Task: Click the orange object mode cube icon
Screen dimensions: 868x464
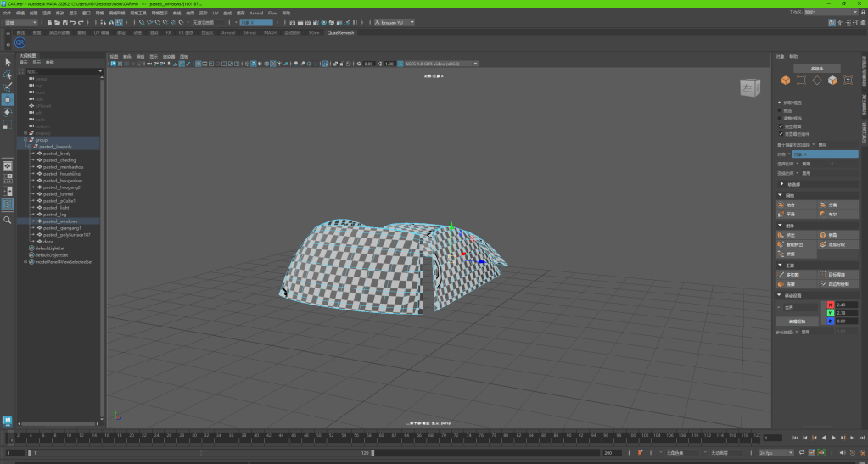Action: coord(786,81)
